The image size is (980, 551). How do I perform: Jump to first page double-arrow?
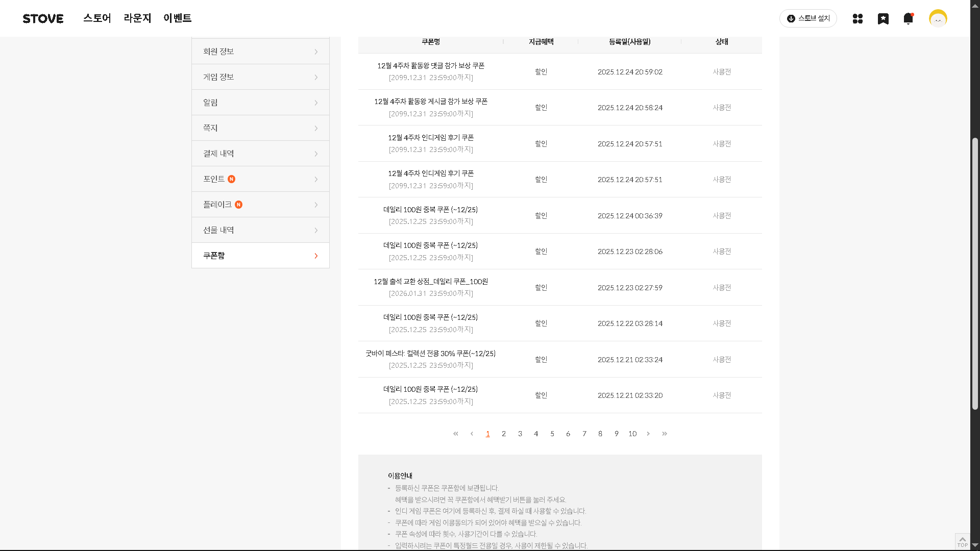click(456, 434)
